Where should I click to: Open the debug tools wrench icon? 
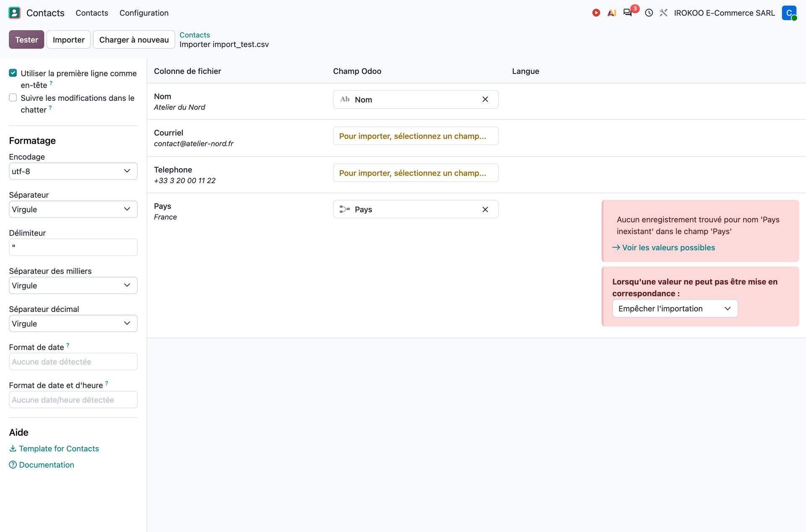663,13
